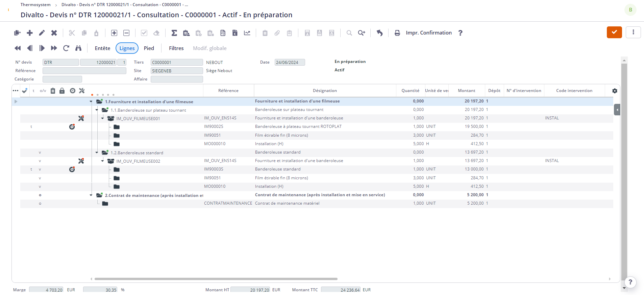
Task: Click the printer icon
Action: (397, 33)
